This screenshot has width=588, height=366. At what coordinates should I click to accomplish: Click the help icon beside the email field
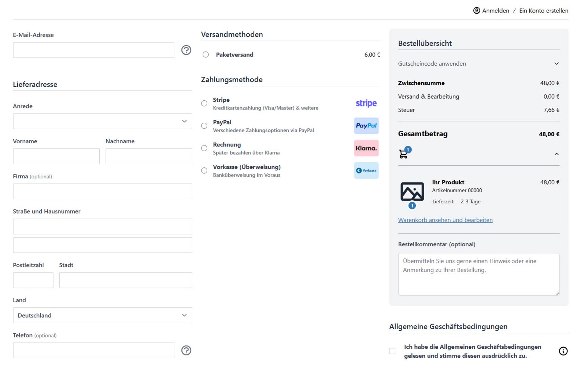click(x=186, y=50)
